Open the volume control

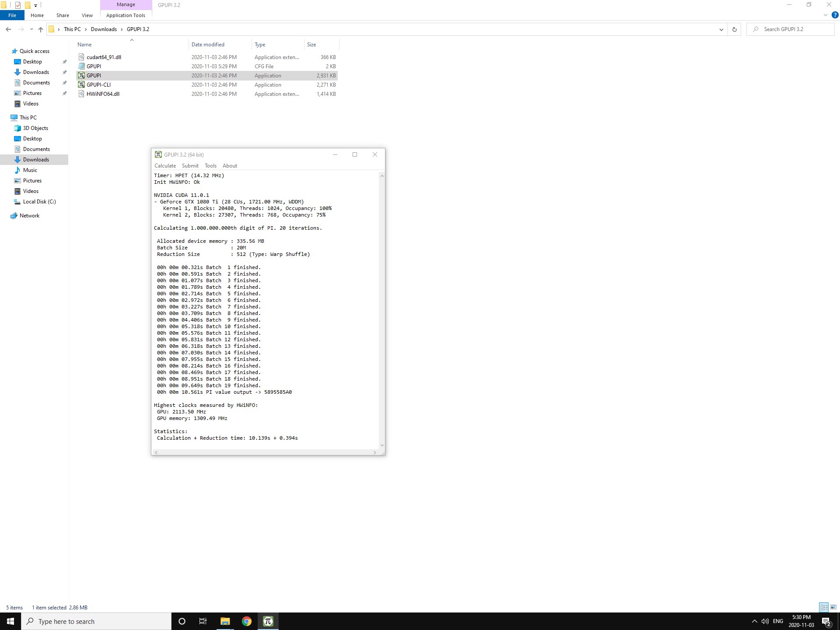click(x=765, y=621)
